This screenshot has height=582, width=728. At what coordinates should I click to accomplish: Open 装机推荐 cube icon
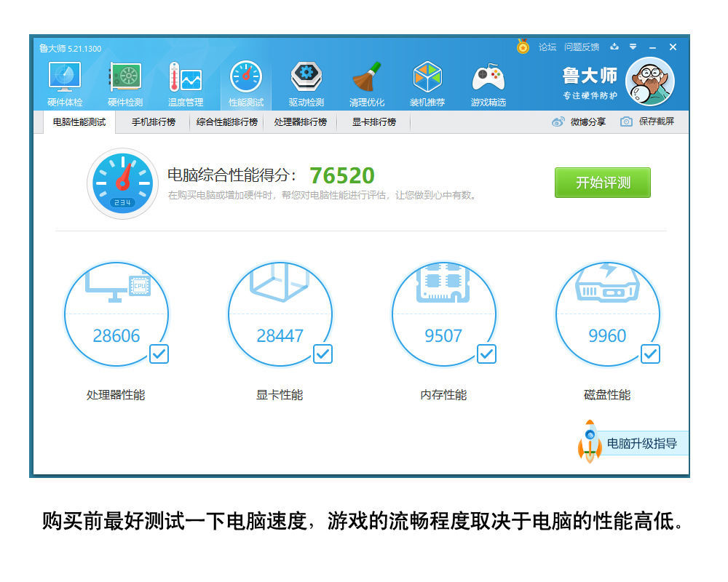tap(427, 84)
